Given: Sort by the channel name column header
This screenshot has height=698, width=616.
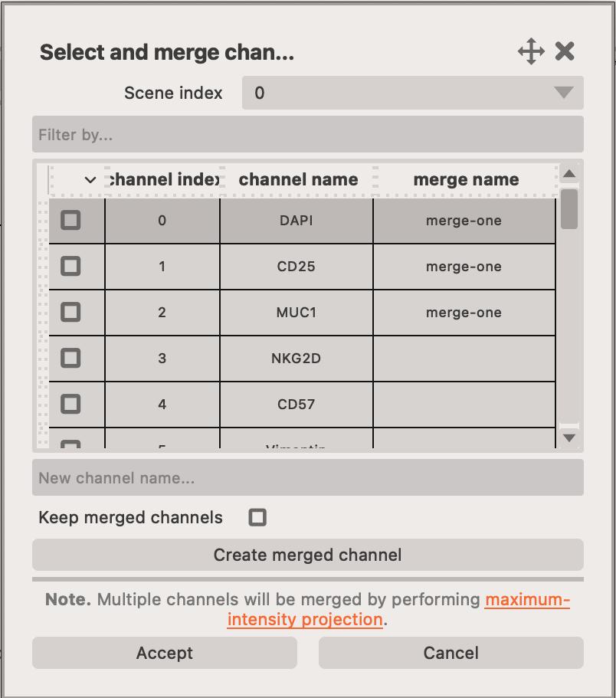Looking at the screenshot, I should [298, 180].
